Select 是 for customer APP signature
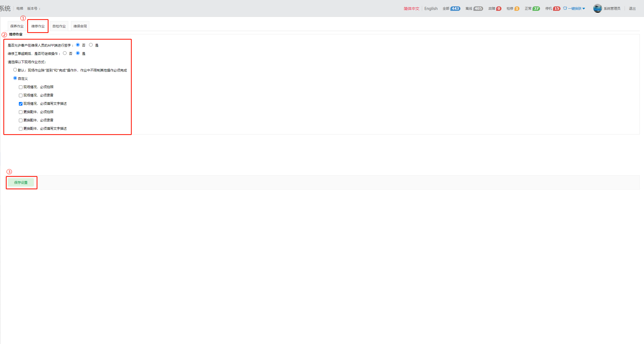This screenshot has height=344, width=644. [91, 45]
